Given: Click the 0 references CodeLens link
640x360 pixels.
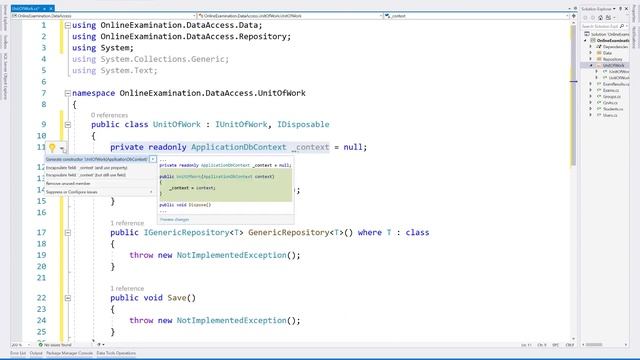Looking at the screenshot, I should pos(109,115).
